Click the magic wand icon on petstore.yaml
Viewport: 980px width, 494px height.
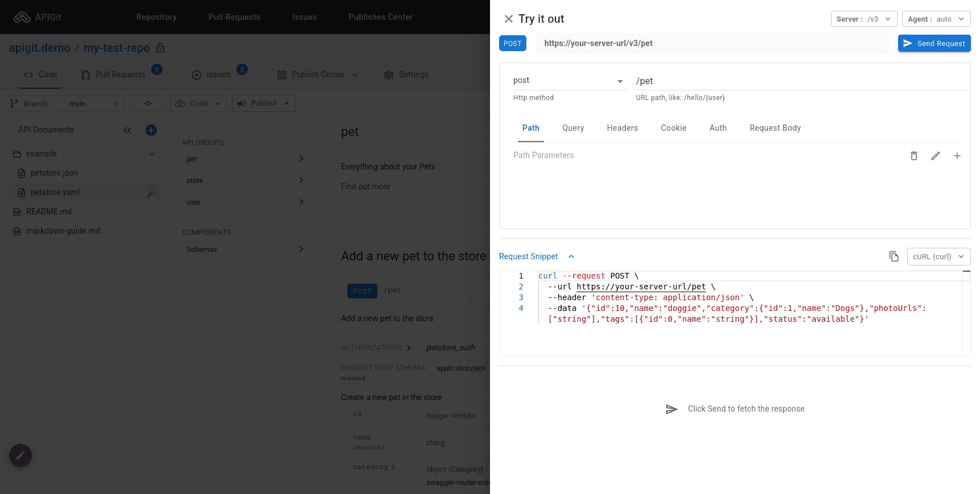pos(152,193)
